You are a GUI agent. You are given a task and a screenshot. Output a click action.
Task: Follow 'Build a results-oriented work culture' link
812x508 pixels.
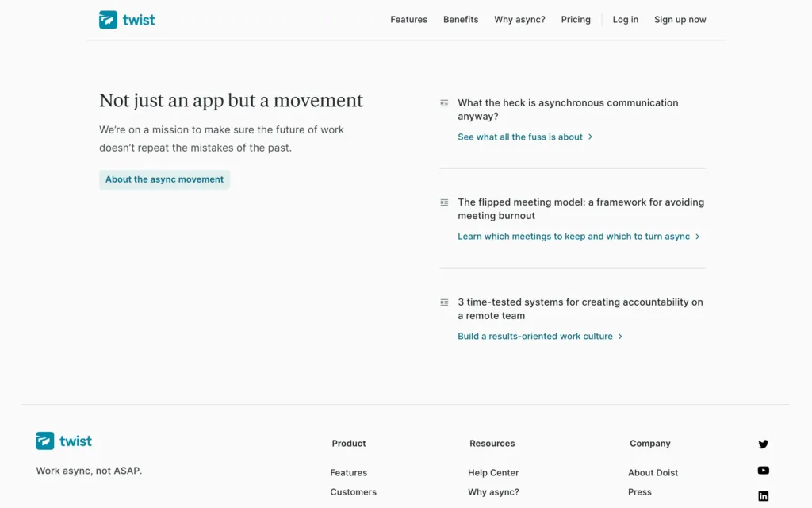pyautogui.click(x=540, y=337)
